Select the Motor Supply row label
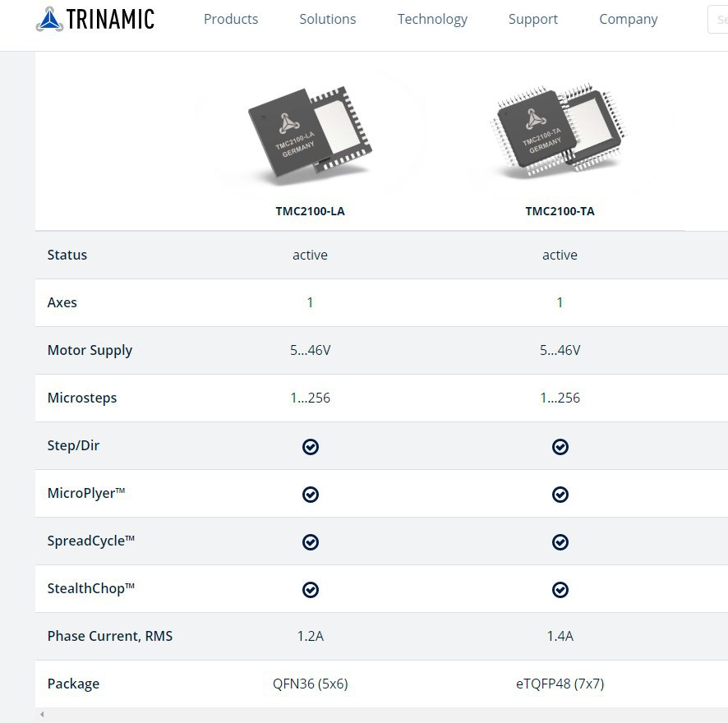The width and height of the screenshot is (728, 723). point(90,351)
